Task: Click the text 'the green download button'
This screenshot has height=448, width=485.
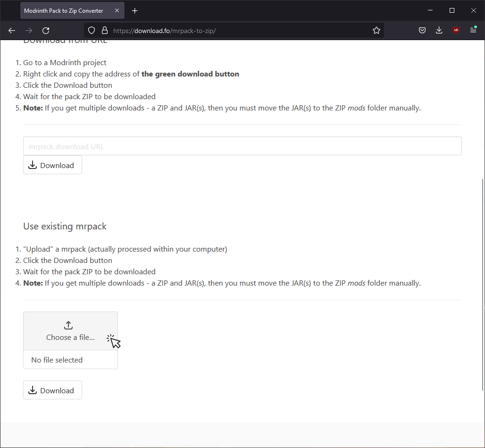Action: coord(190,74)
